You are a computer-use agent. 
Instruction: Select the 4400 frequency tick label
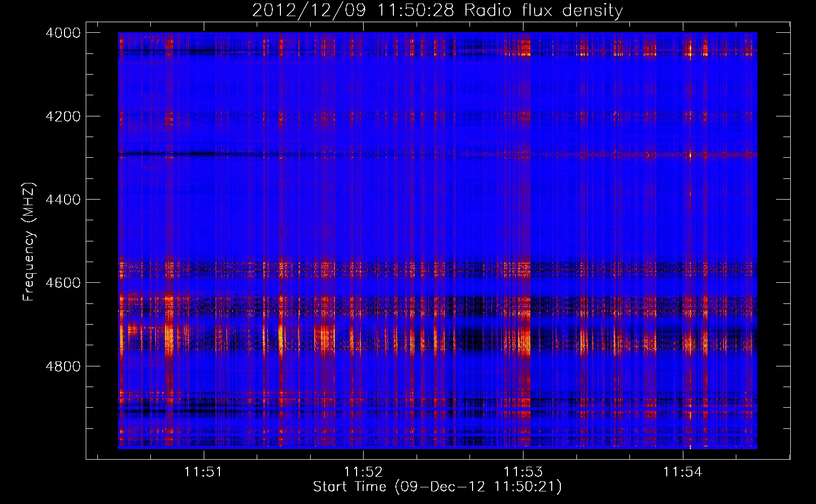[x=63, y=200]
